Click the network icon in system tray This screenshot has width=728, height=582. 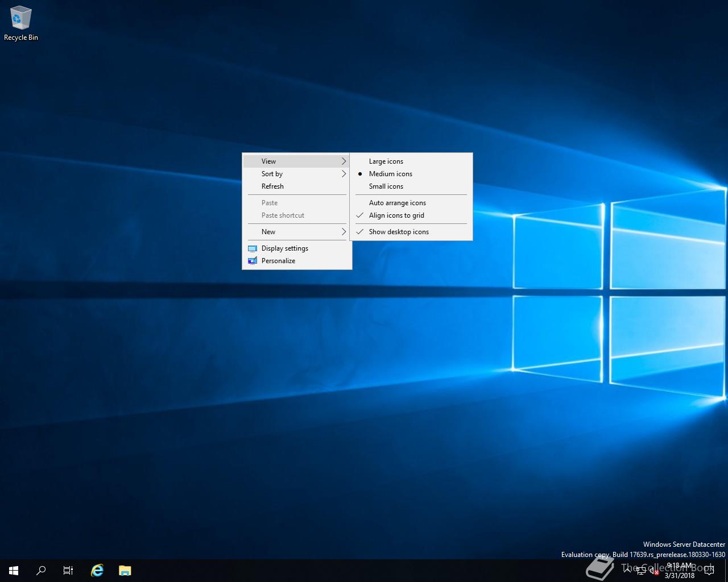(x=641, y=571)
